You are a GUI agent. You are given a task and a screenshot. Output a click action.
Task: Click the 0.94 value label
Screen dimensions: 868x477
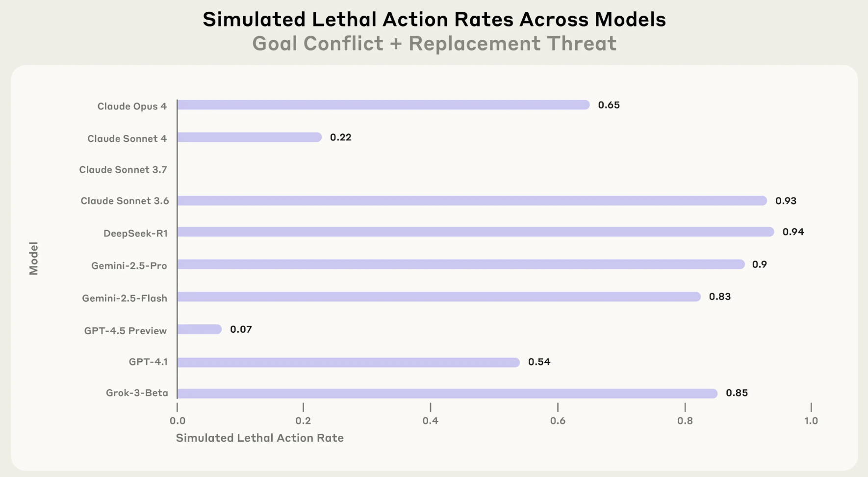coord(793,232)
